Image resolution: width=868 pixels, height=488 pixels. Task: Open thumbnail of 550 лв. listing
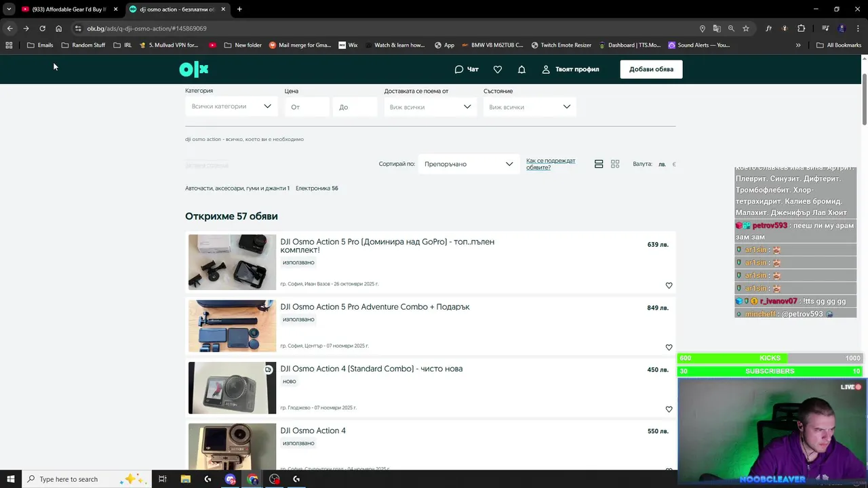tap(232, 447)
